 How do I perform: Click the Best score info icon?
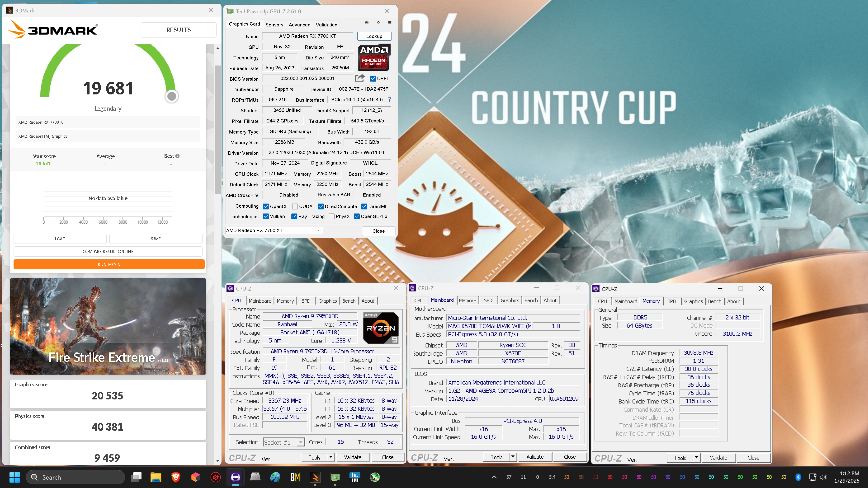tap(178, 156)
